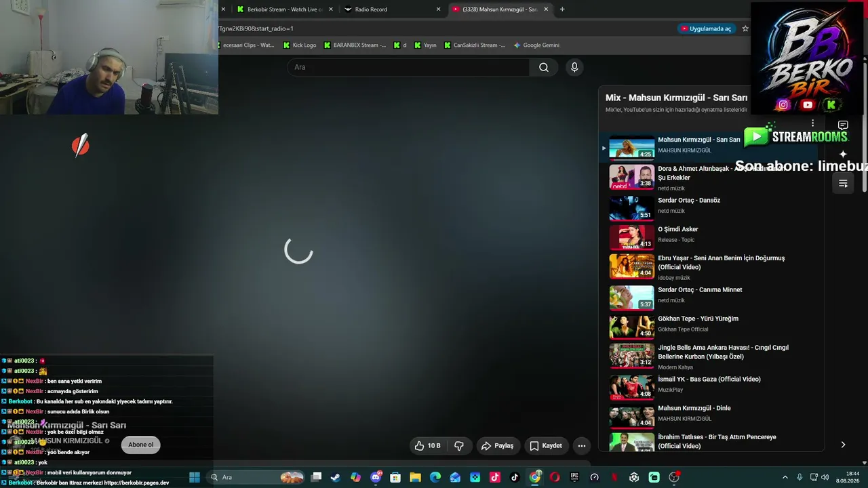The width and height of the screenshot is (868, 488).
Task: Switch to Google Chrome in the taskbar
Action: click(x=535, y=477)
